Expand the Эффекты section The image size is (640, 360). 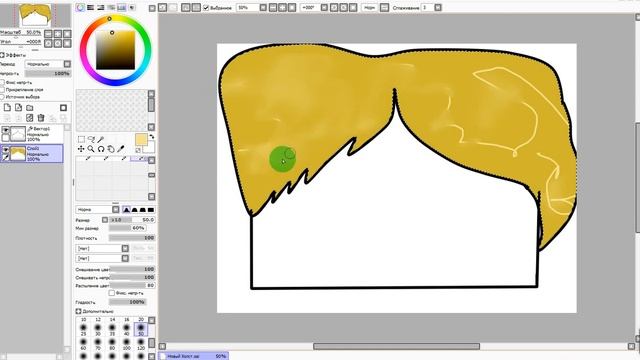[2, 55]
